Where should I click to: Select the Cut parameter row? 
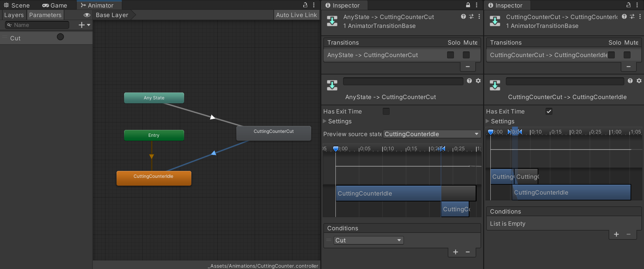point(46,38)
